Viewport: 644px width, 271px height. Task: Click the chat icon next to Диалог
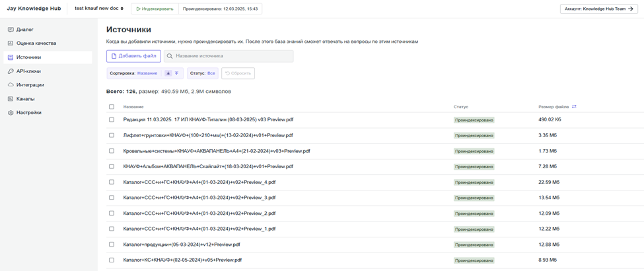(x=11, y=30)
